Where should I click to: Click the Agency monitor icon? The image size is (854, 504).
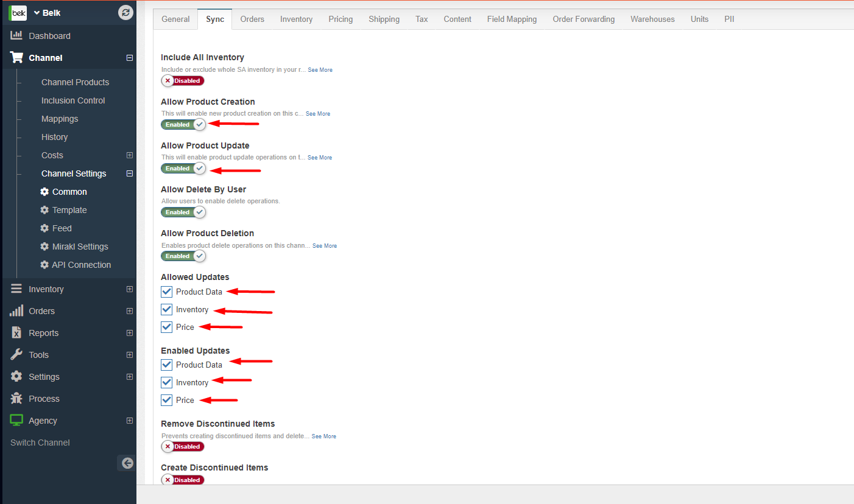pos(16,421)
